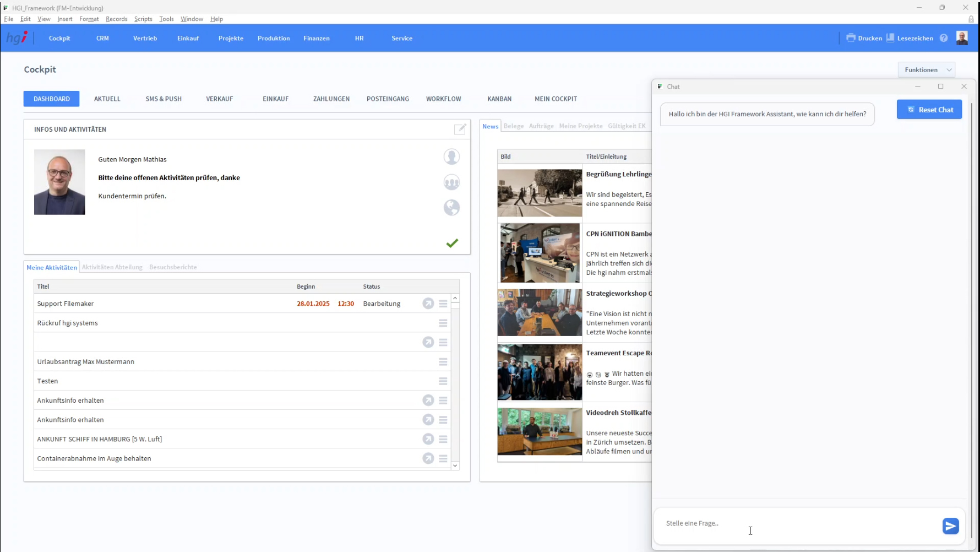The width and height of the screenshot is (980, 552).
Task: Click the Drucken printer icon
Action: click(x=851, y=38)
